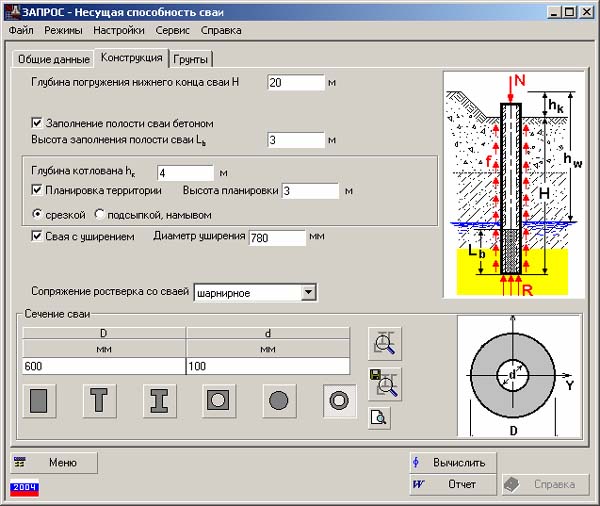Click the document preview magnifier icon
600x506 pixels.
379,418
